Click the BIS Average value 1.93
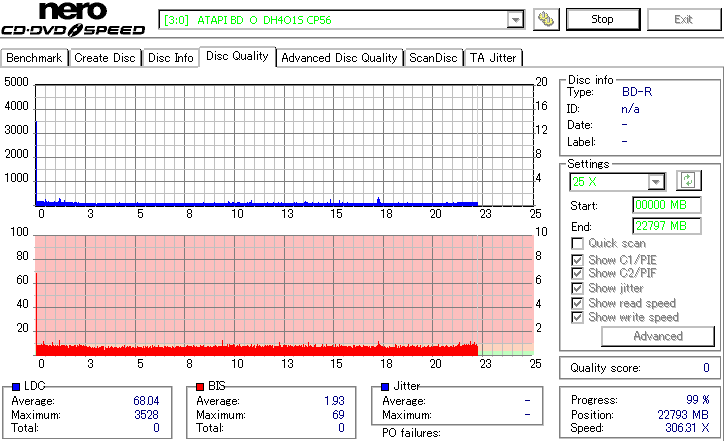The image size is (724, 441). (x=334, y=401)
